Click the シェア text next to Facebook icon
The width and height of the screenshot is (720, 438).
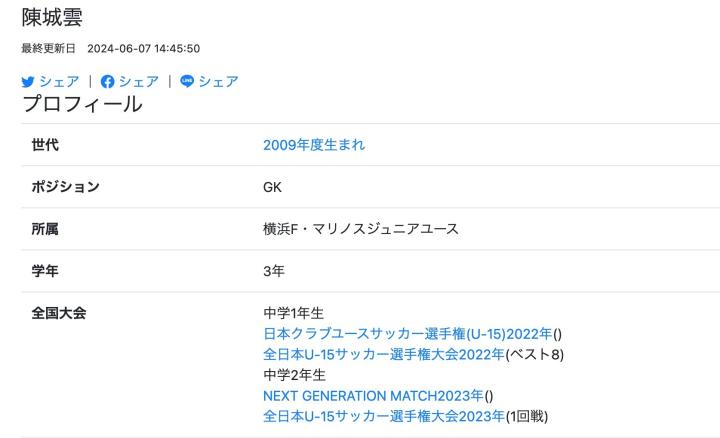point(141,81)
